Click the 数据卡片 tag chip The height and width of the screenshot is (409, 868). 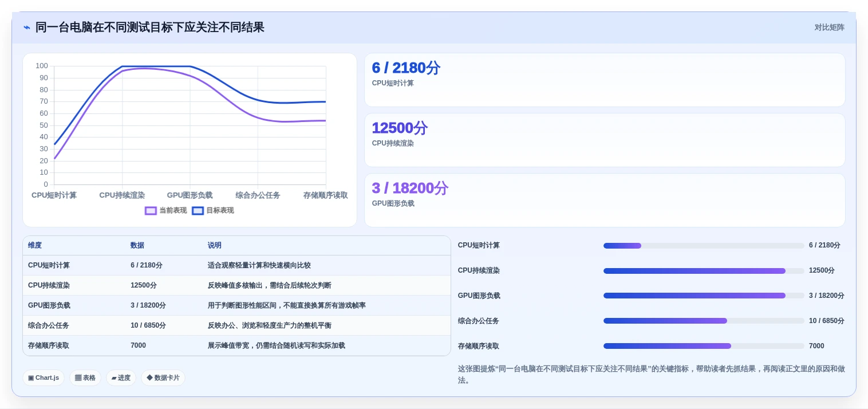click(163, 378)
